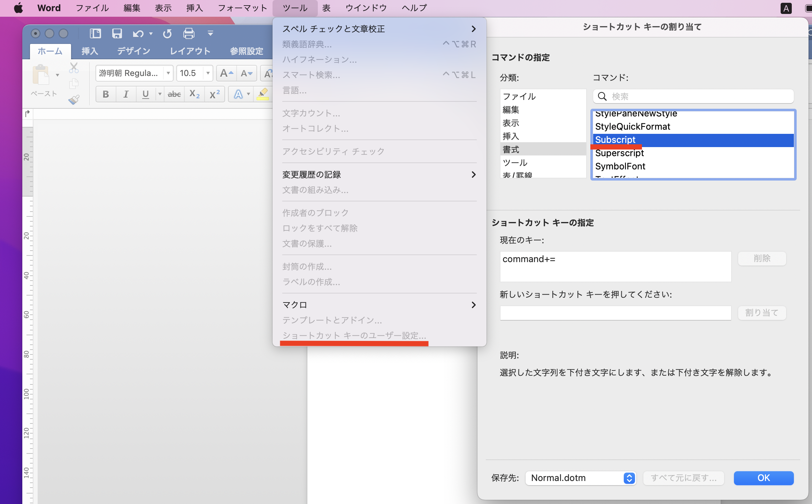
Task: Open the ウインドウ menu
Action: pyautogui.click(x=366, y=8)
